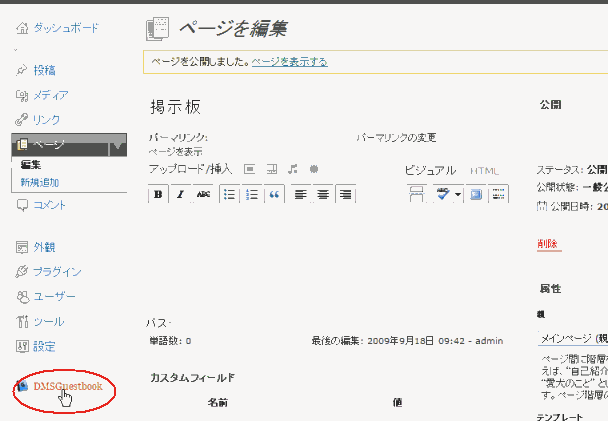
Task: Click the insert More tag icon
Action: (x=416, y=194)
